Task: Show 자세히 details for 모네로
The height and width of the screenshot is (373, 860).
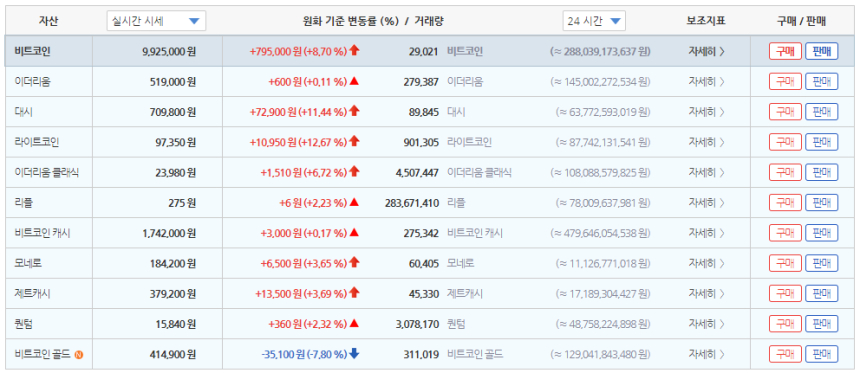Action: click(707, 263)
